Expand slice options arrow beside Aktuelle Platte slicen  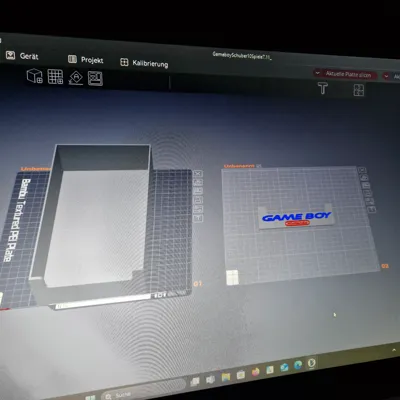click(317, 73)
